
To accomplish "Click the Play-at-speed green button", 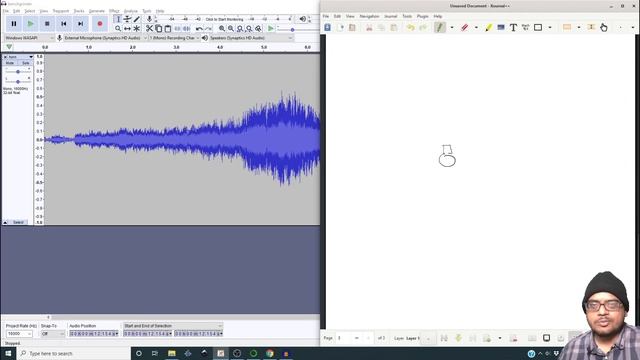I will (x=271, y=29).
